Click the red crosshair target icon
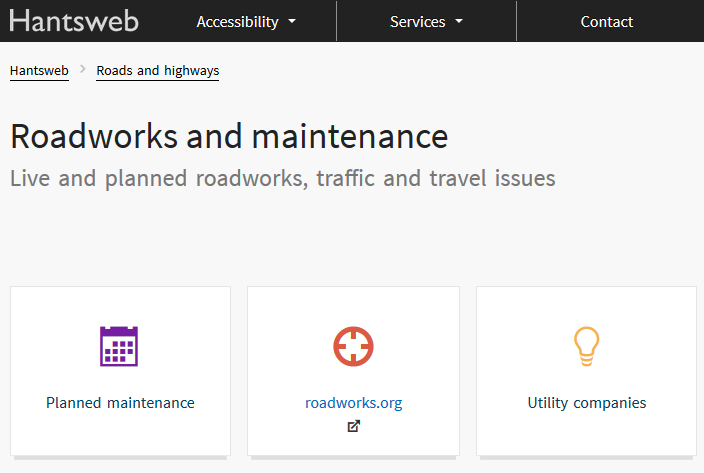 pyautogui.click(x=353, y=346)
